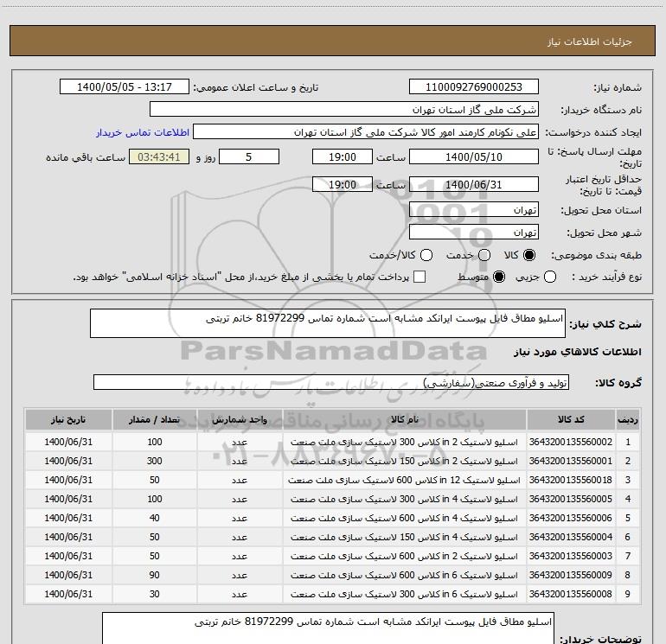Click product code 3643200135560005

point(571,499)
